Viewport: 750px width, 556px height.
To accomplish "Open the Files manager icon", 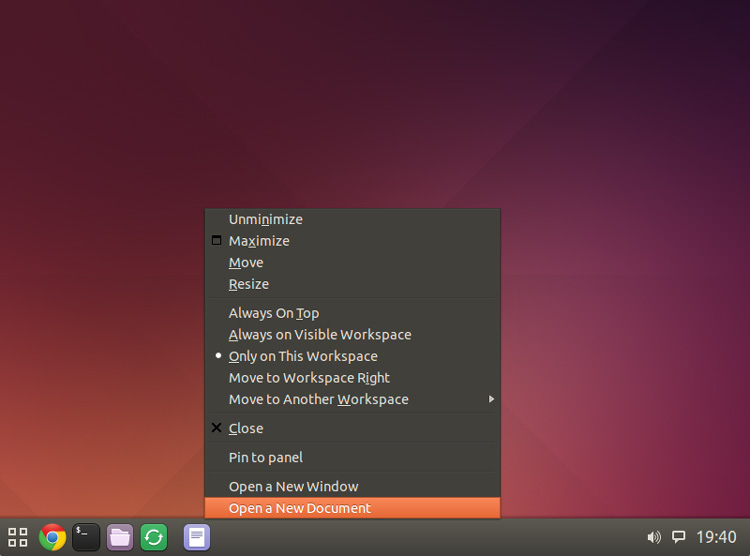I will pyautogui.click(x=120, y=537).
